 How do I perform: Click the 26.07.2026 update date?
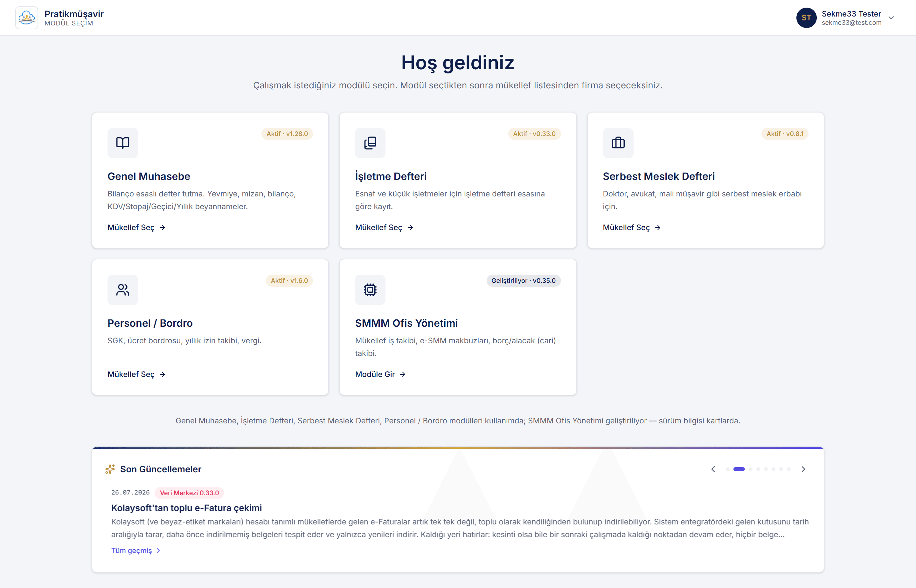130,493
